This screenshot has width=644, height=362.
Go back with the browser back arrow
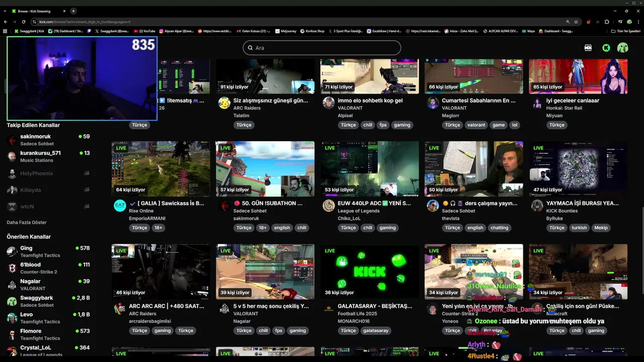[6, 22]
